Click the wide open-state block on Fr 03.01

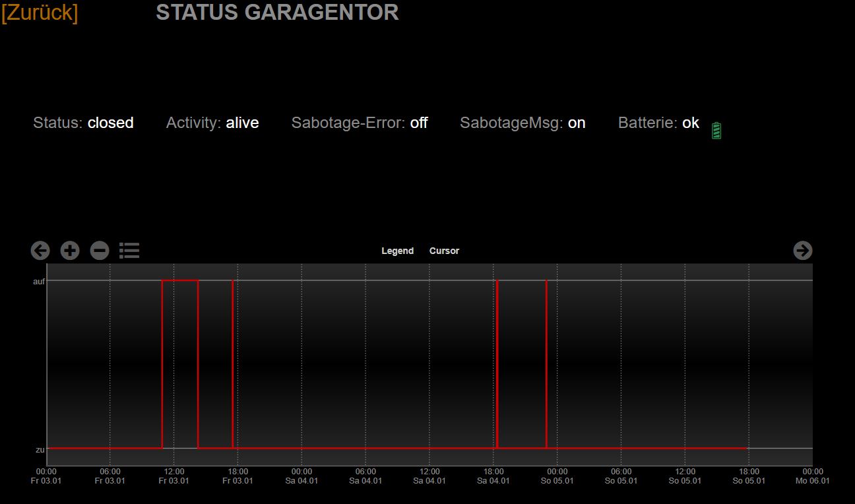coord(180,364)
